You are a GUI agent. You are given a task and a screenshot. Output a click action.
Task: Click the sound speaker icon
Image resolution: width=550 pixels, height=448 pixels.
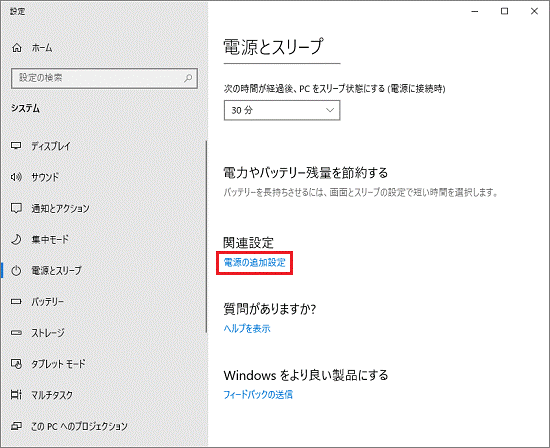pos(16,177)
